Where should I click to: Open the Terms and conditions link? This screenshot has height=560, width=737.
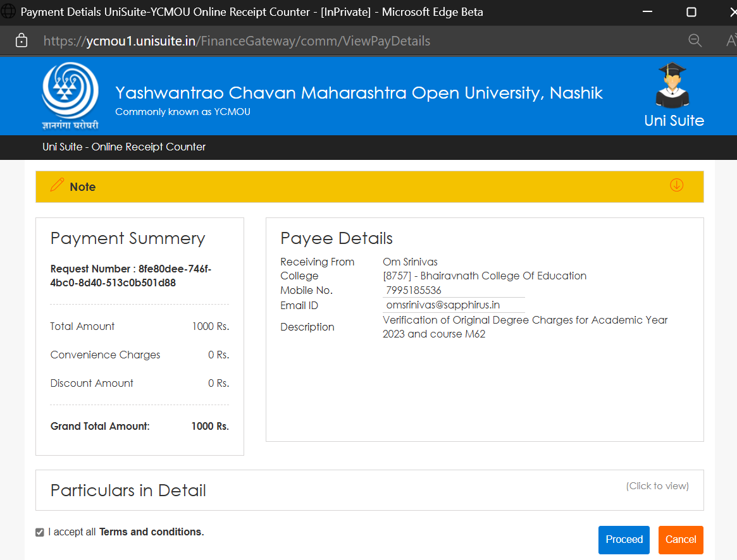pos(151,532)
